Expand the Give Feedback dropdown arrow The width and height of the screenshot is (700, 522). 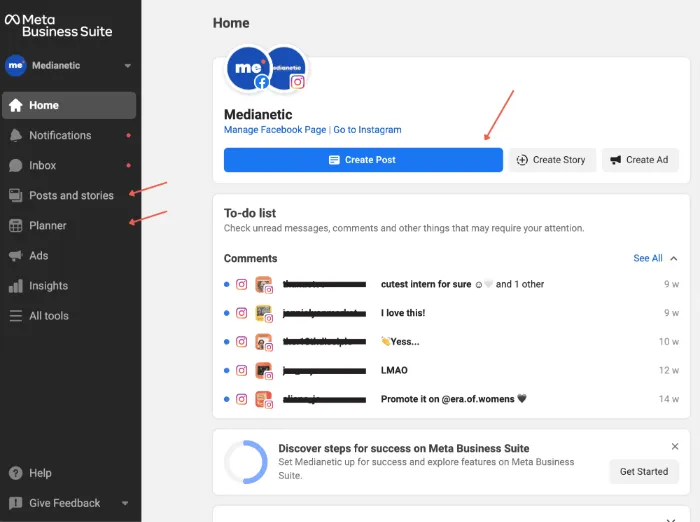coord(125,503)
